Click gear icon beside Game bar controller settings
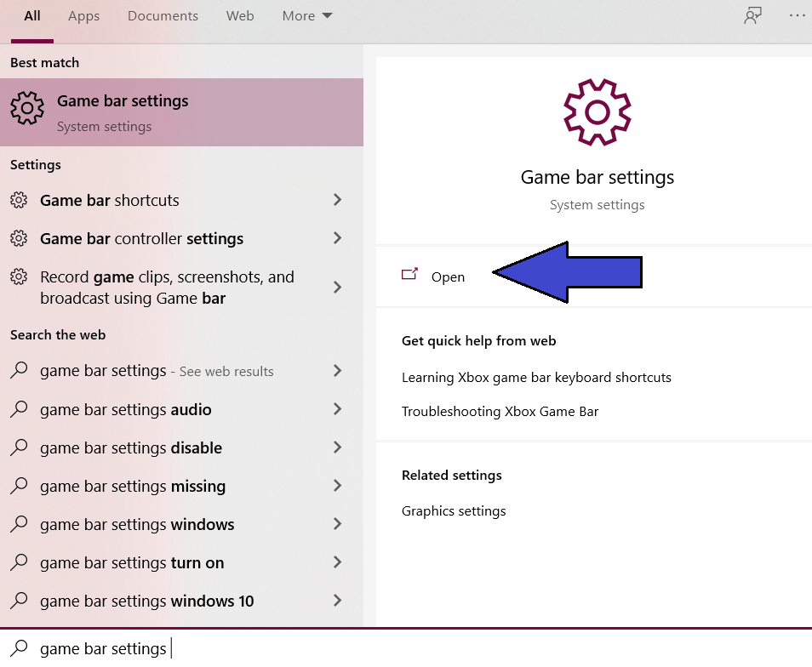Viewport: 812px width, 667px height. point(19,238)
